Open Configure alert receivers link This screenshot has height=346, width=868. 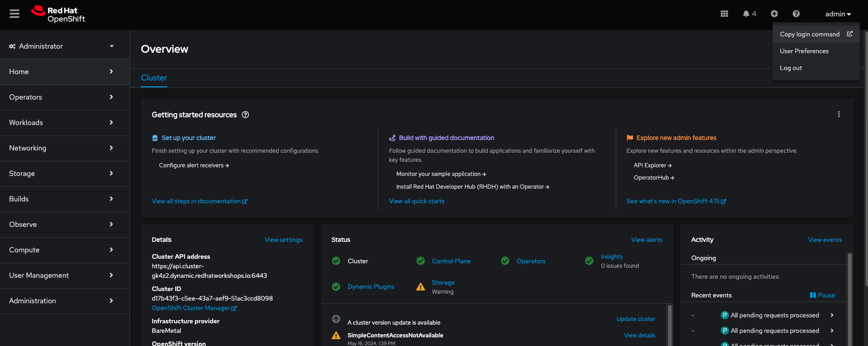pyautogui.click(x=194, y=165)
